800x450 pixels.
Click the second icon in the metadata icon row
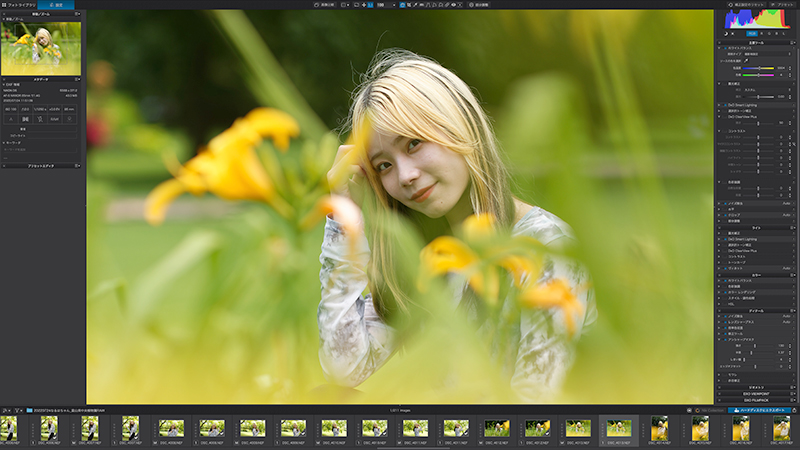click(25, 119)
